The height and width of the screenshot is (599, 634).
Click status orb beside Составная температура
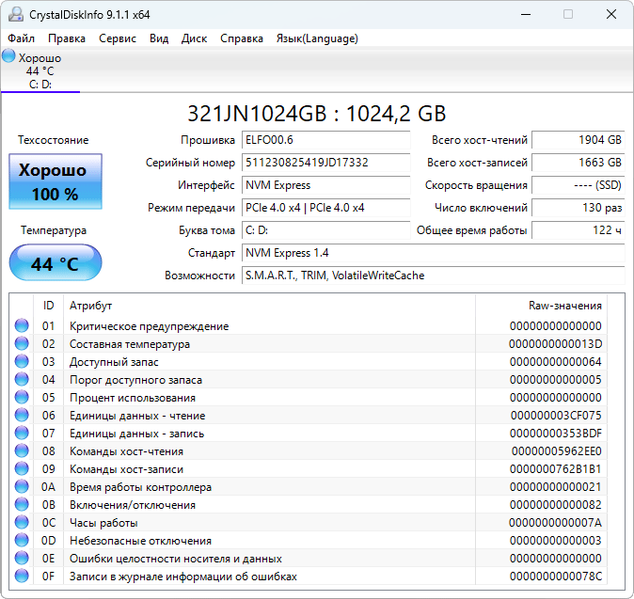(21, 344)
